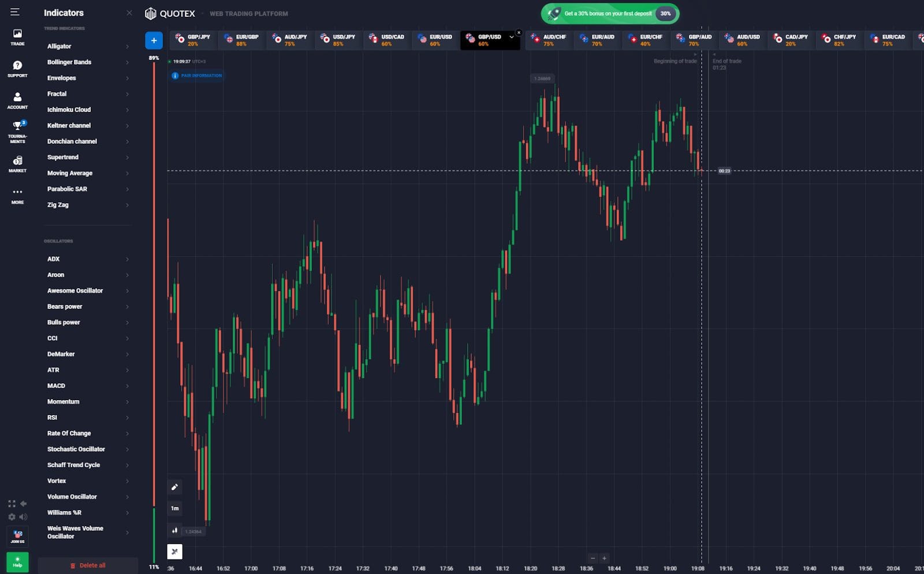Viewport: 924px width, 574px height.
Task: Change the 1m chart timeframe
Action: (174, 508)
